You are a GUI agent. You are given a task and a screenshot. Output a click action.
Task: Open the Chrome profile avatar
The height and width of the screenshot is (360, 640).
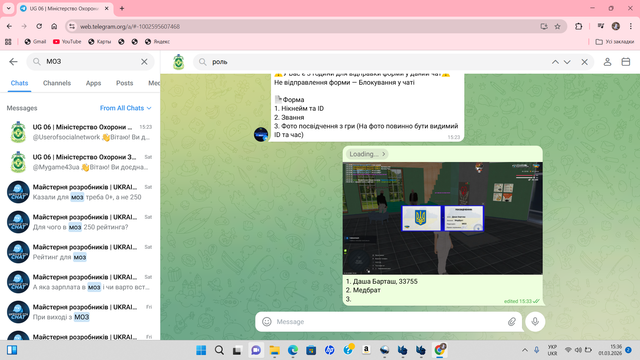click(x=616, y=26)
